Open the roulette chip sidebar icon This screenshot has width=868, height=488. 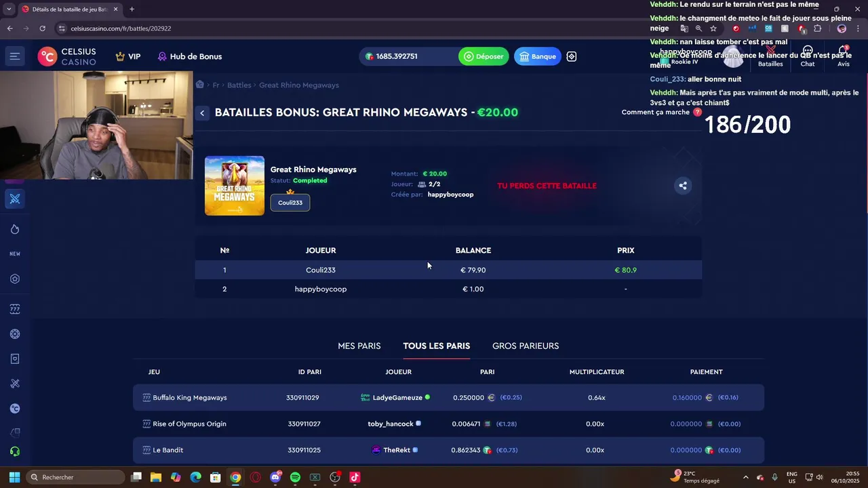click(x=15, y=334)
